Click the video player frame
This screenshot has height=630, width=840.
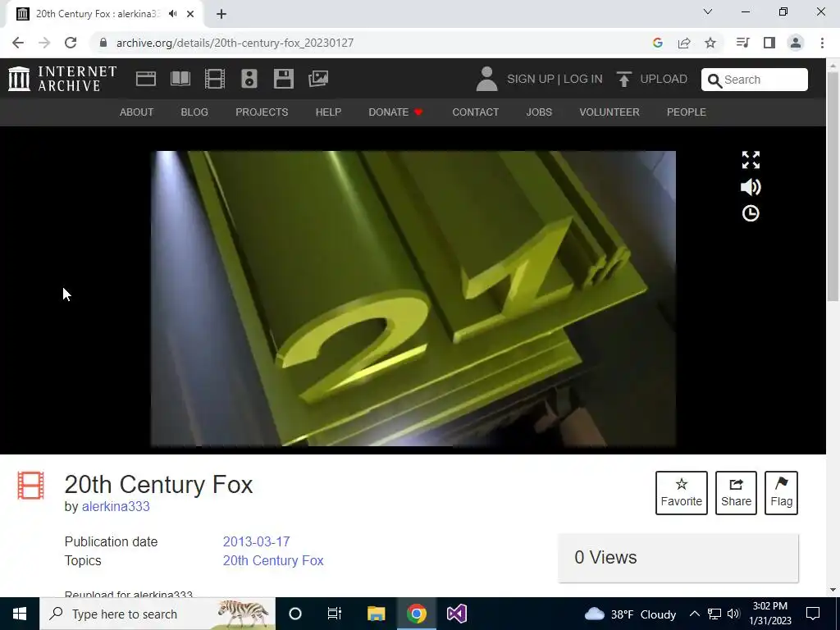(x=413, y=299)
